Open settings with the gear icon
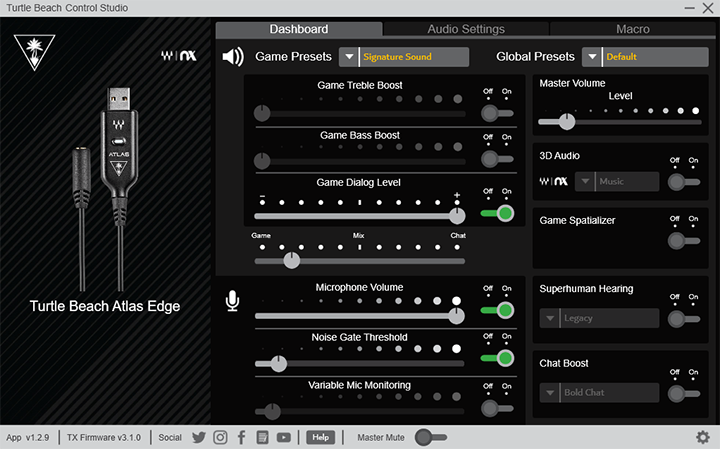This screenshot has width=720, height=449. point(702,437)
